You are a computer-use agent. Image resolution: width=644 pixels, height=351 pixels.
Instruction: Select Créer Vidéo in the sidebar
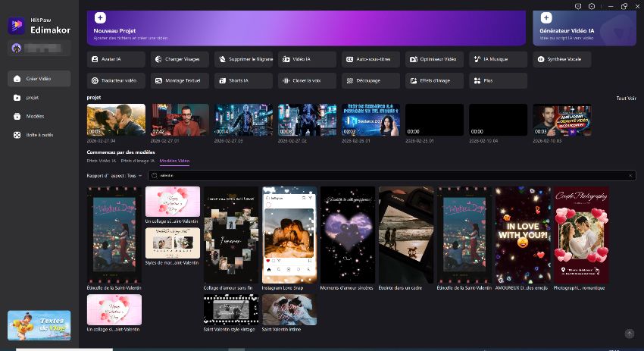(39, 79)
